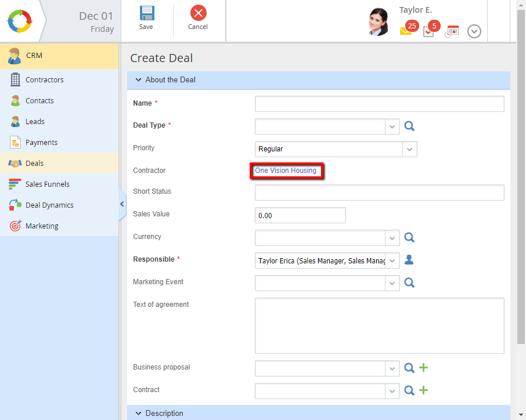Viewport: 526px width, 420px height.
Task: Open the calendar icon in header
Action: coord(452,31)
